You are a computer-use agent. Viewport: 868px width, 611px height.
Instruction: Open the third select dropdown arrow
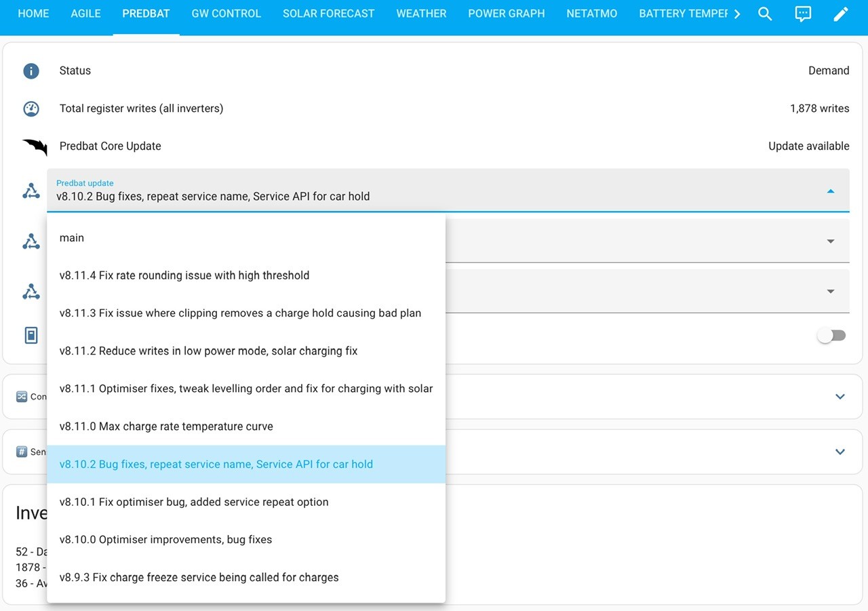coord(831,292)
